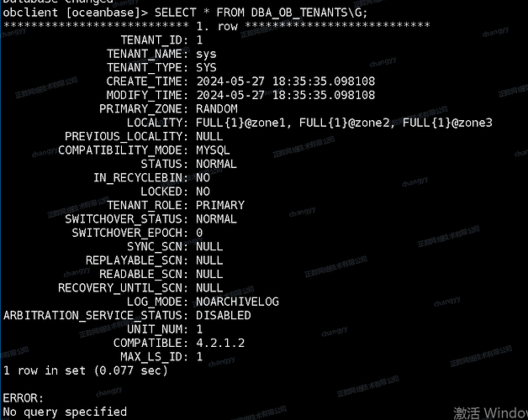
Task: Click the COMPATIBILITY_MODE value MYSQL
Action: coord(213,150)
